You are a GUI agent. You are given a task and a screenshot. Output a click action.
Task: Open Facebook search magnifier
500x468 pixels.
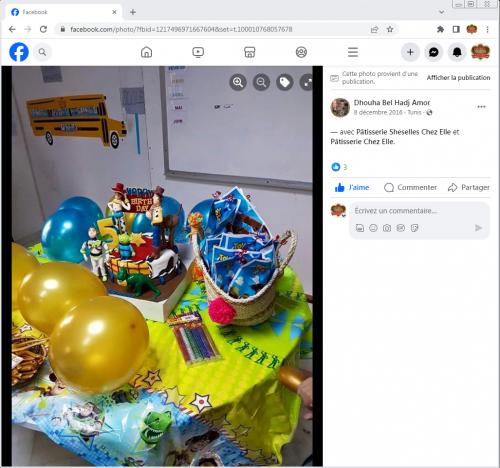(42, 52)
